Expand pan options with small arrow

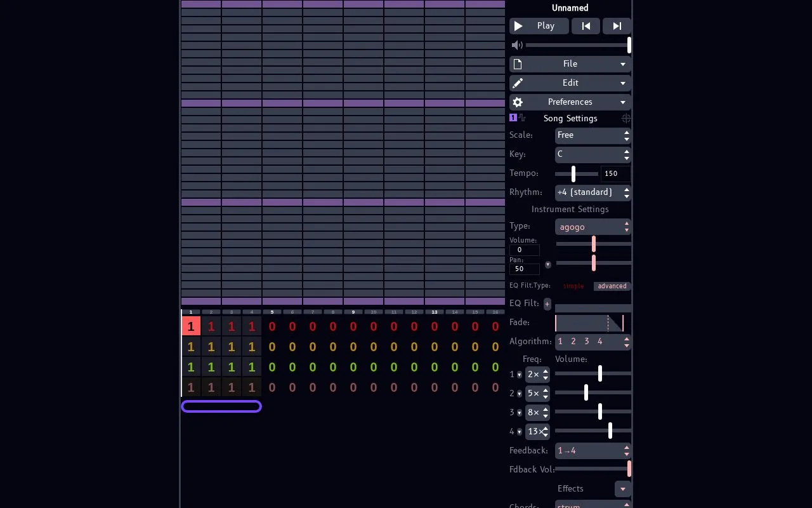[x=548, y=265]
